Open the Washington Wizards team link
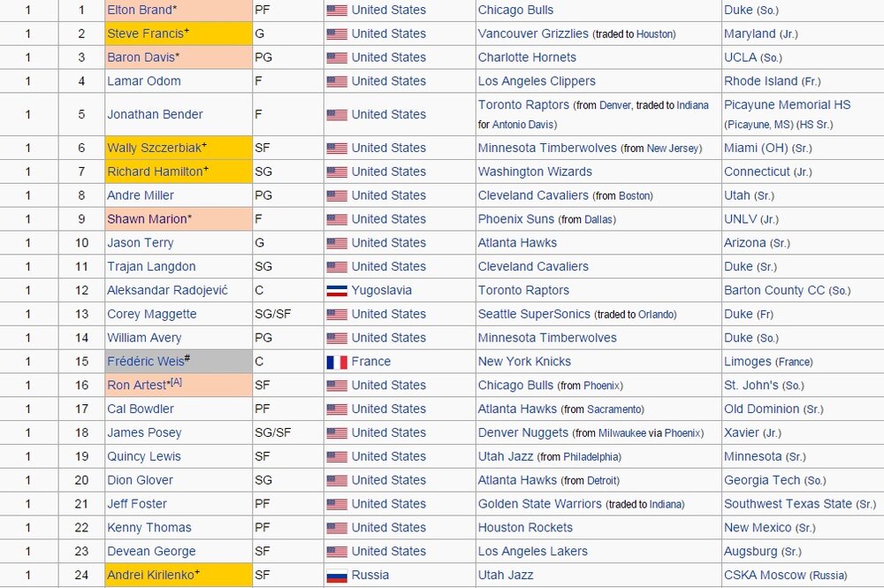Screen dimensions: 884x588 [535, 172]
